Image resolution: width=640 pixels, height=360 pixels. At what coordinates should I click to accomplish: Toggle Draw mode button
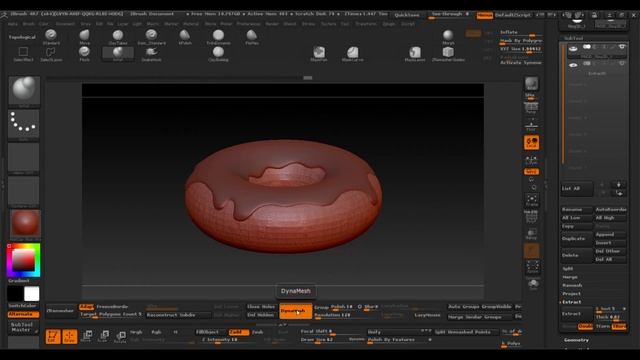69,336
